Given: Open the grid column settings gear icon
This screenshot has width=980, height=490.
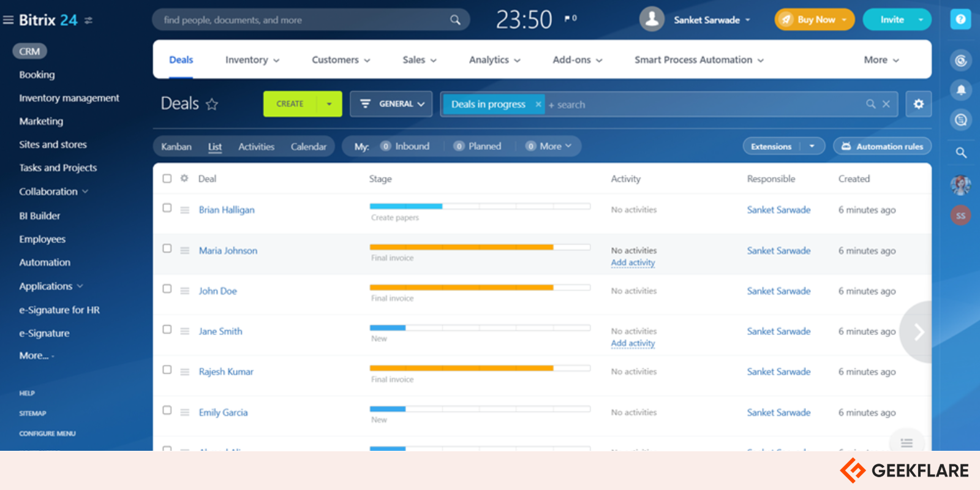Looking at the screenshot, I should click(184, 178).
